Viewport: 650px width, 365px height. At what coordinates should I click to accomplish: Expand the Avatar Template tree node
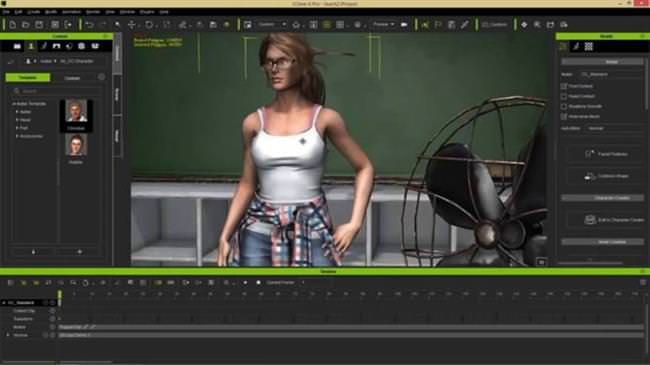click(14, 104)
